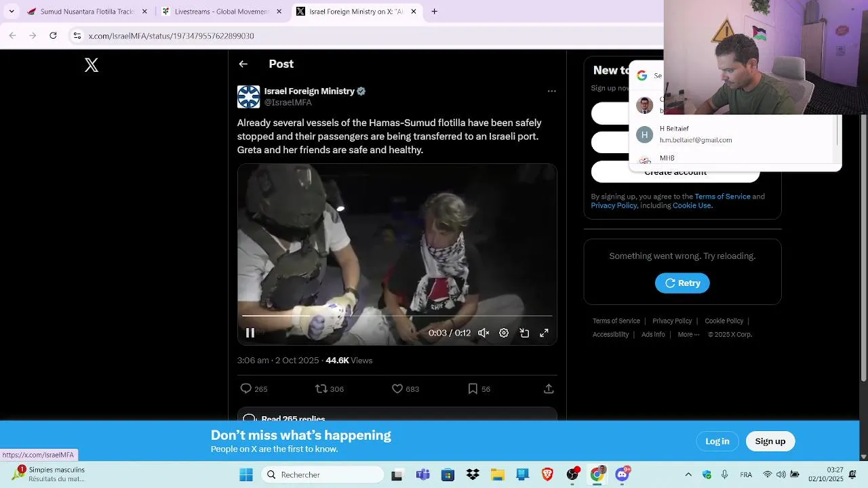Open the Windows Start menu
The height and width of the screenshot is (488, 868).
[246, 474]
